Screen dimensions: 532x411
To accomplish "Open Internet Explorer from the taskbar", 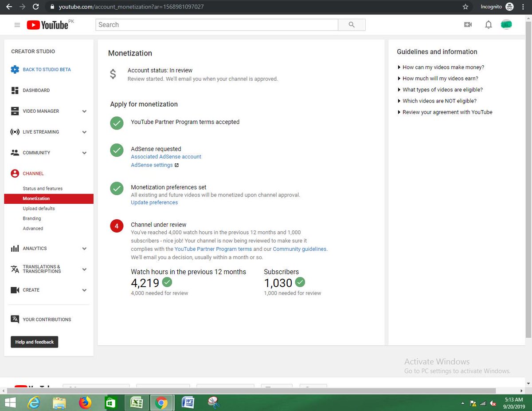I will [33, 403].
